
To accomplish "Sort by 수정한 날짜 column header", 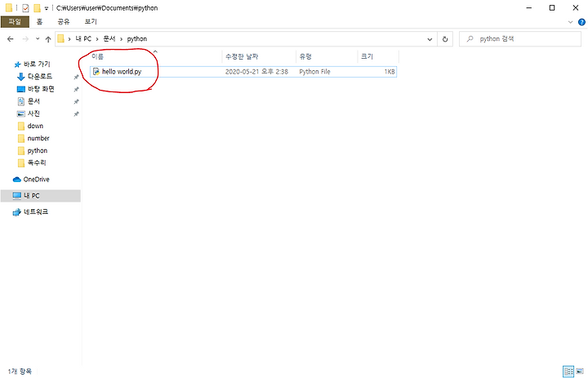I will tap(259, 56).
